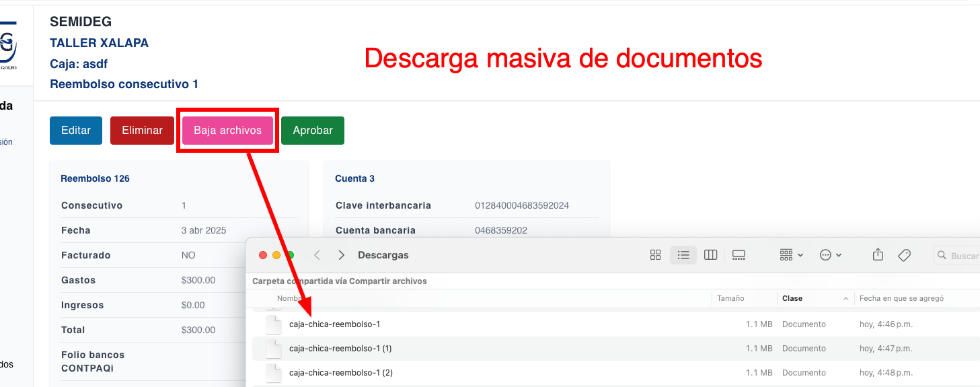The width and height of the screenshot is (980, 387).
Task: Click the Reembolso 126 card title
Action: click(95, 178)
